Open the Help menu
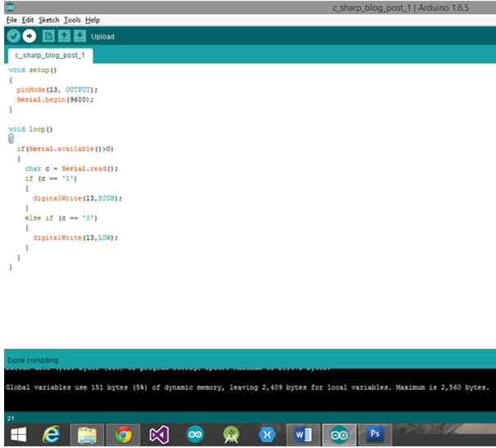This screenshot has width=496, height=448. [x=93, y=21]
